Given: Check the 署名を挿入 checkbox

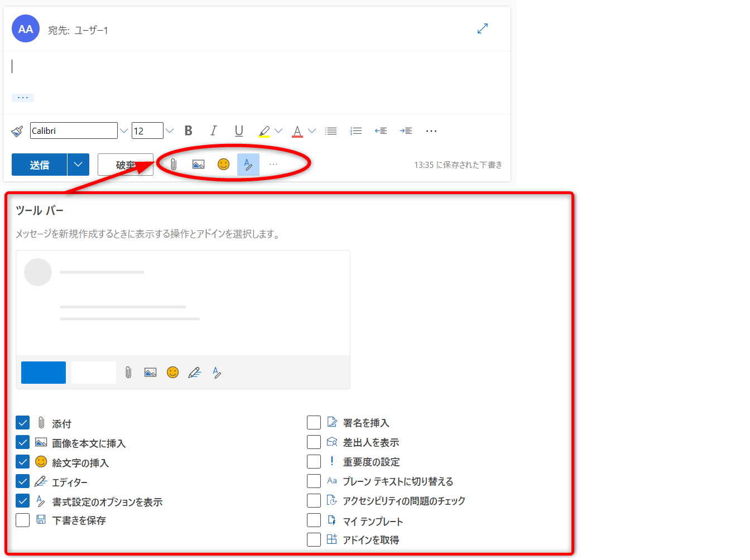Looking at the screenshot, I should pyautogui.click(x=314, y=422).
